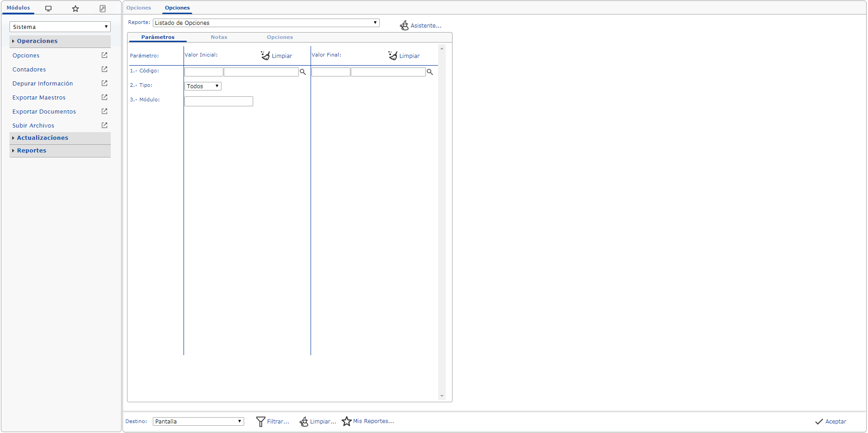Open Depurar Información in a new window icon

[x=104, y=83]
